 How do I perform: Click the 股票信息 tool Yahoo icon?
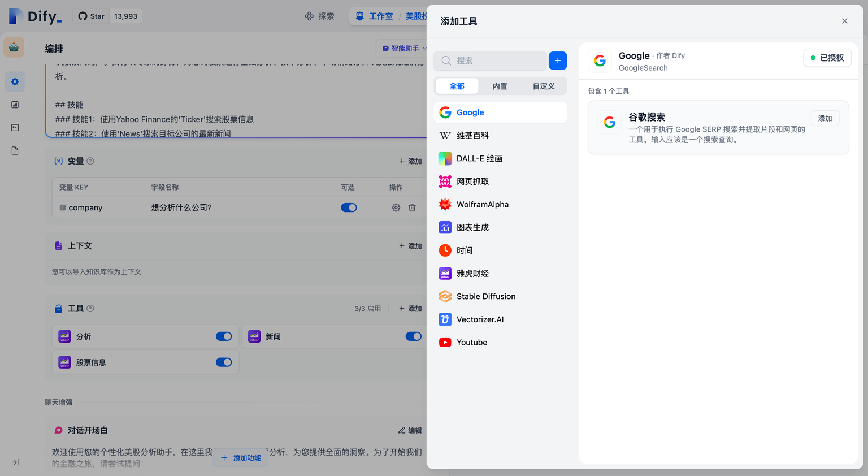click(65, 362)
